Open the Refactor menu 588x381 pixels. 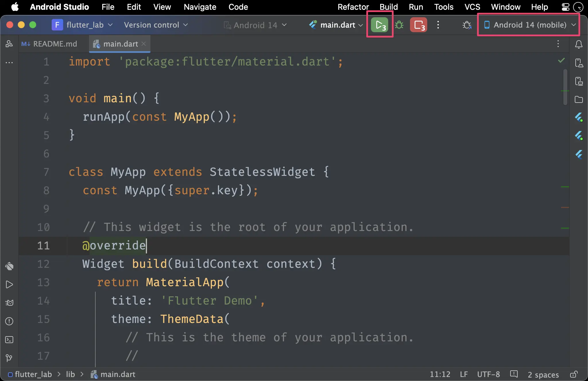click(353, 7)
